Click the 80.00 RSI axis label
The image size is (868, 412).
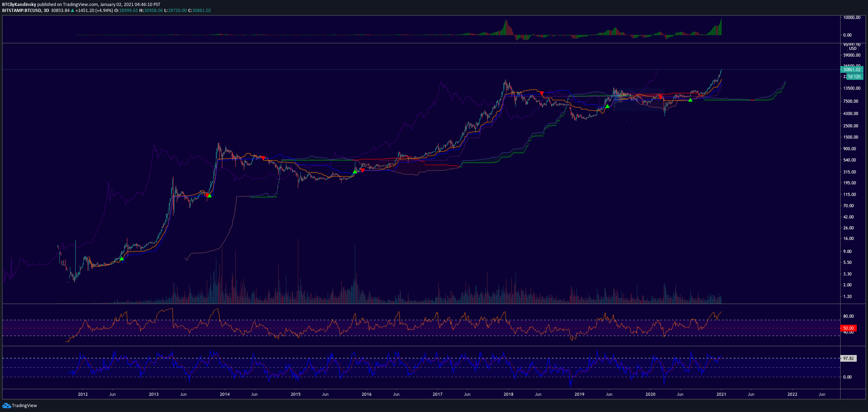(x=849, y=316)
